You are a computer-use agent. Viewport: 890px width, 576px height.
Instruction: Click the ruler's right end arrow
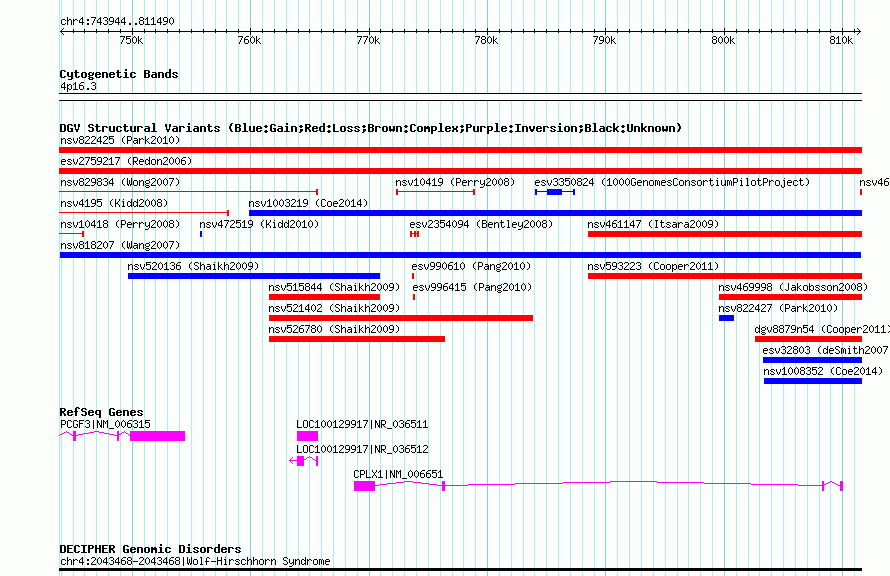859,31
